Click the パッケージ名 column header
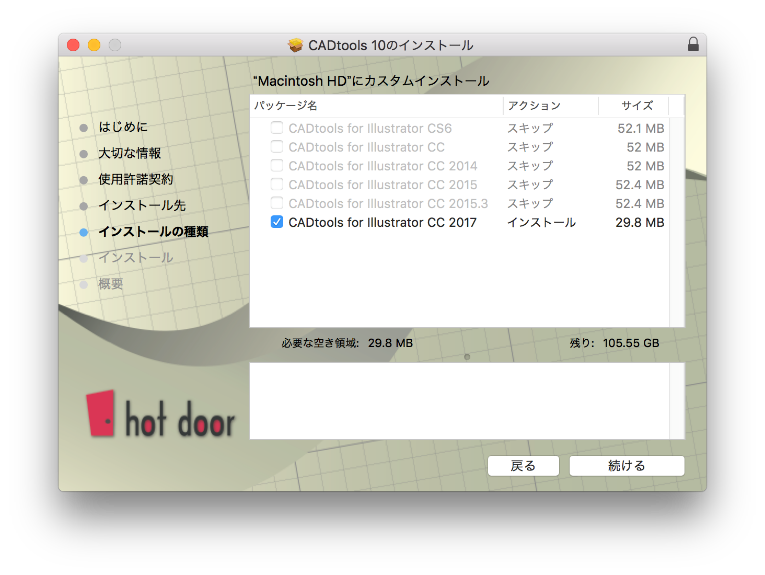Screen dimensions: 765x575 point(377,106)
